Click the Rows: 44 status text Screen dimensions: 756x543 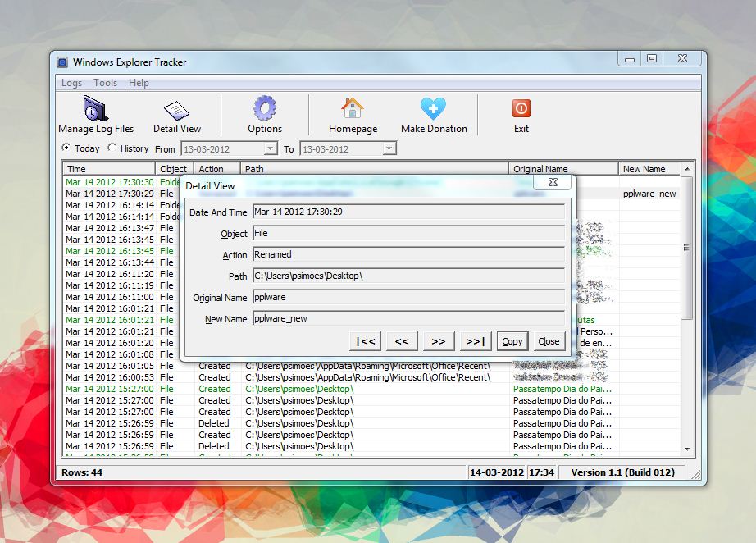click(82, 472)
